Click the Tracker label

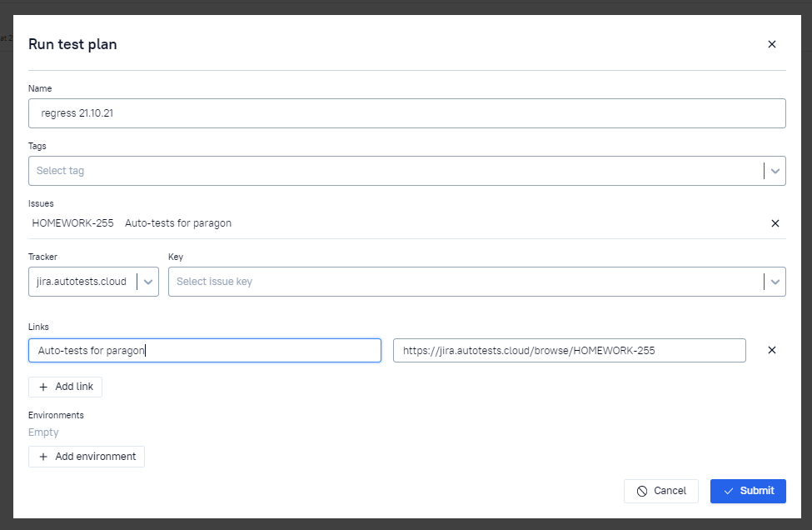pos(43,257)
